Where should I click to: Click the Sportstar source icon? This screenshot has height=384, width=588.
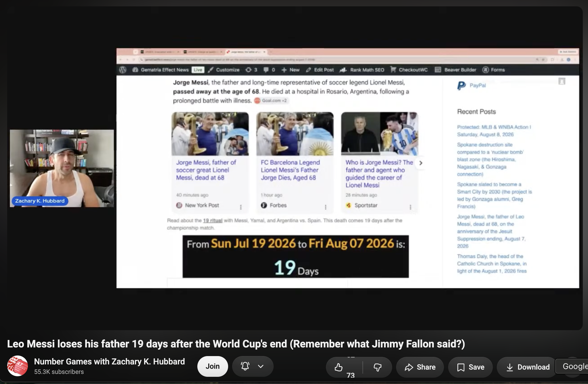pos(349,205)
